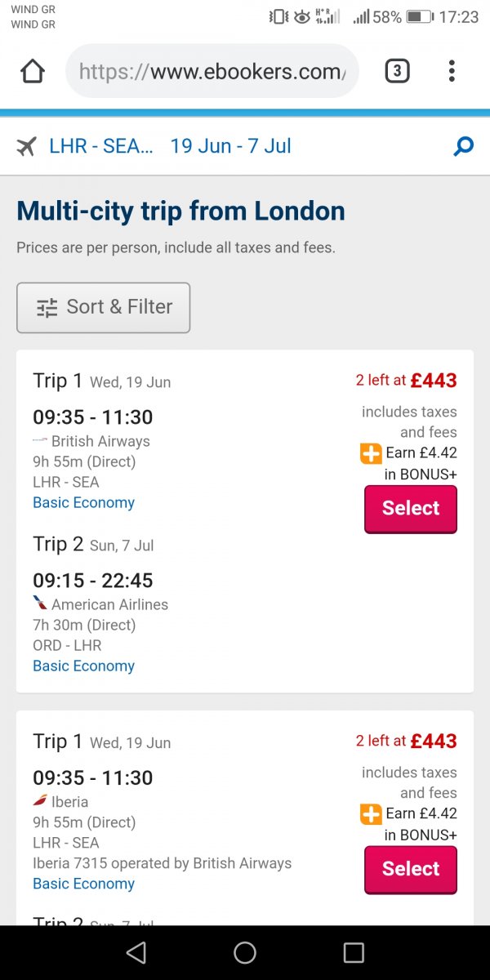Open Basic Economy details for Iberia flight
The image size is (490, 980).
coord(83,884)
